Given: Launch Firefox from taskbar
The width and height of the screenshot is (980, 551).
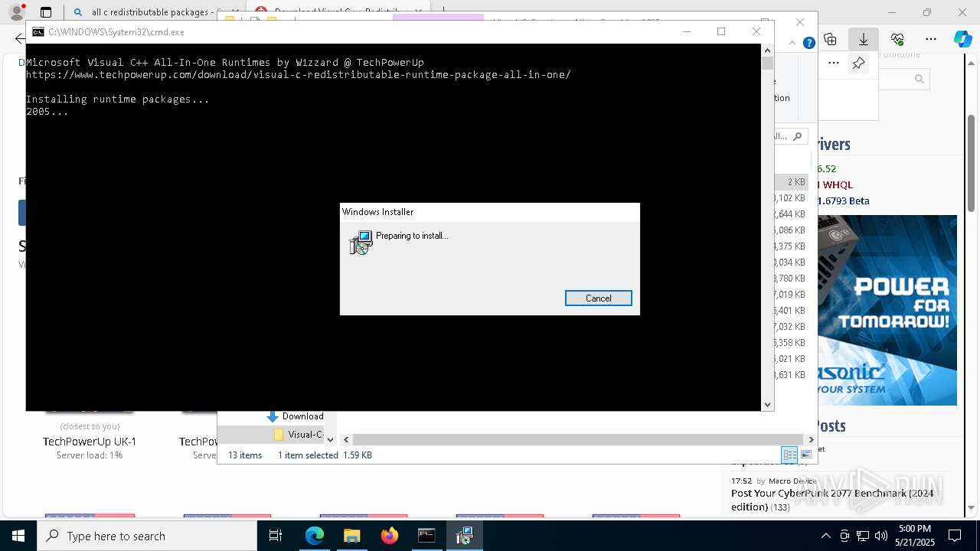Looking at the screenshot, I should click(x=390, y=536).
